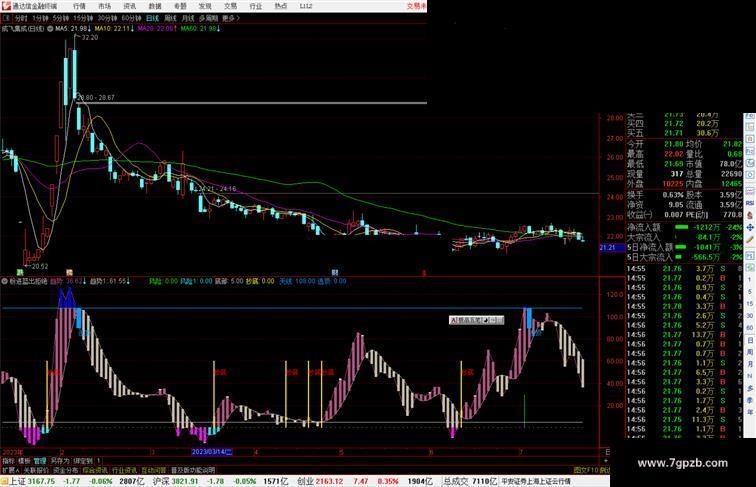Open the 行情 menu

click(x=79, y=6)
